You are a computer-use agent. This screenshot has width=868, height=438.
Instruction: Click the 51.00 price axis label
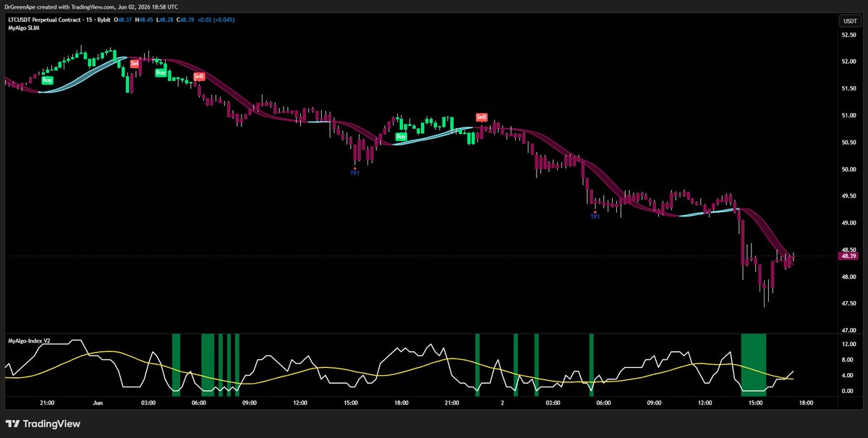[x=849, y=115]
